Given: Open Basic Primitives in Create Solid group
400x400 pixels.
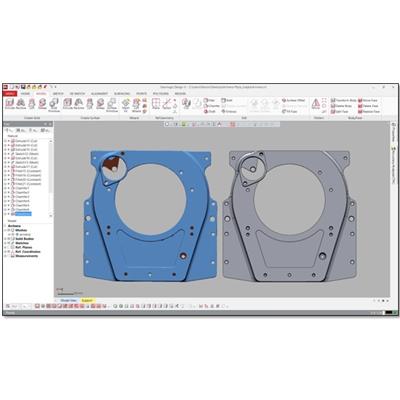Looking at the screenshot, I should pyautogui.click(x=54, y=105).
